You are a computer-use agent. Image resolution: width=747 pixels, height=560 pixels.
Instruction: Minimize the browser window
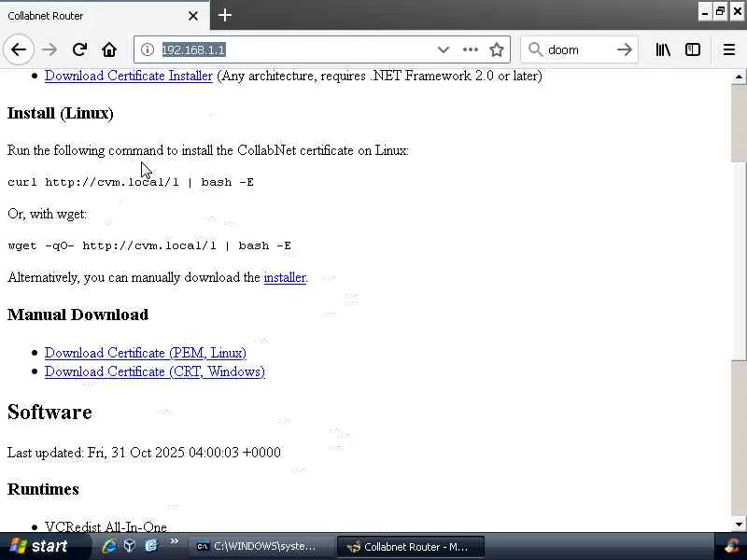click(x=705, y=12)
